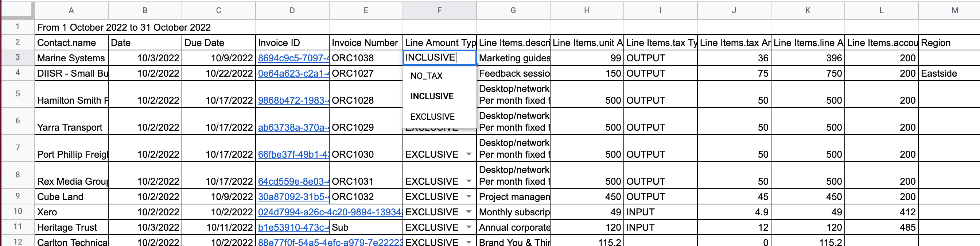
Task: Select column M header
Action: [x=950, y=10]
